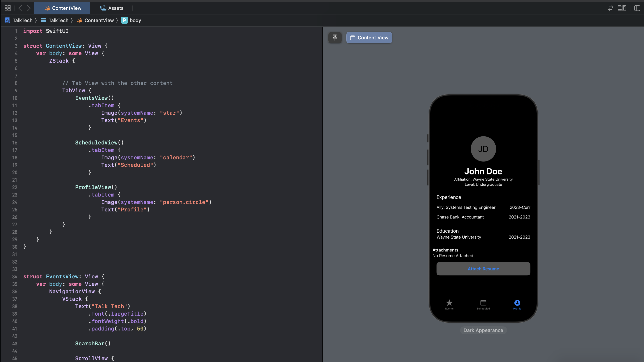
Task: Click the Content View preview button
Action: (x=369, y=38)
